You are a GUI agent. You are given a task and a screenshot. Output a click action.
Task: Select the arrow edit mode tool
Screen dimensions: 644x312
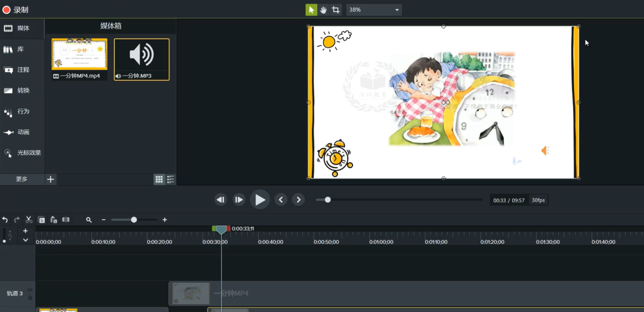click(x=311, y=10)
